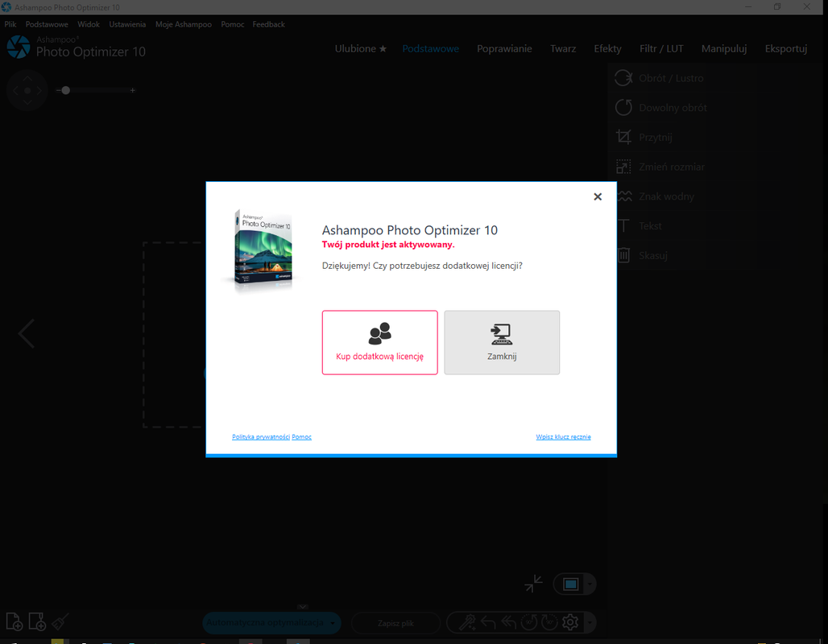Switch to the Ulubione tab
The height and width of the screenshot is (644, 828).
[361, 48]
